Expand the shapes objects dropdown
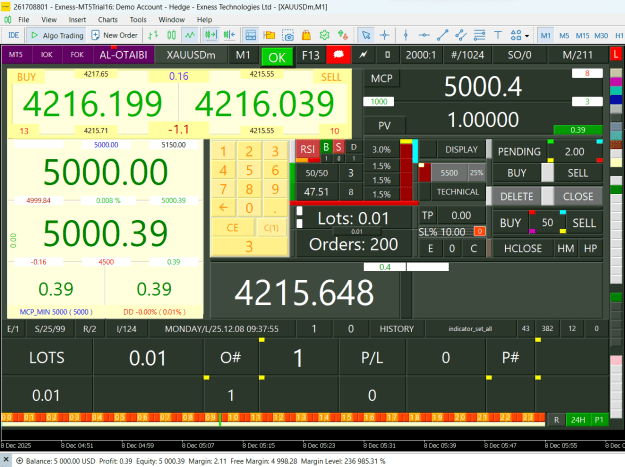This screenshot has width=625, height=467. coord(527,36)
